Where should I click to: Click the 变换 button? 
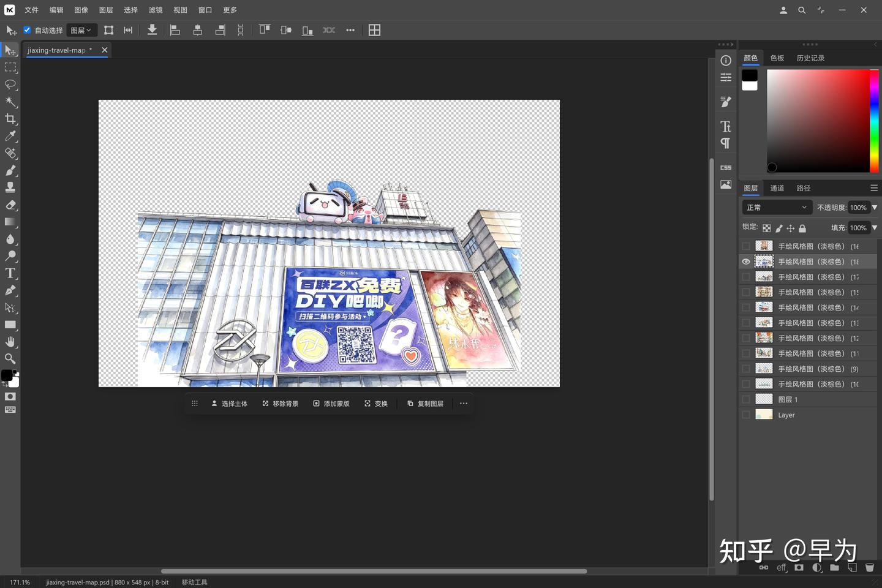[x=376, y=404]
